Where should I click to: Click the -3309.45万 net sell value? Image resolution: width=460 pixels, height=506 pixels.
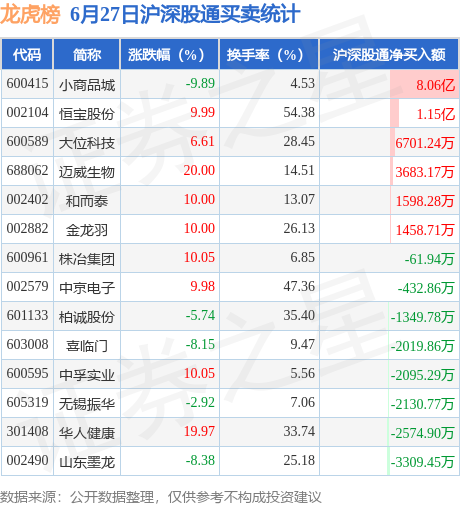[422, 462]
